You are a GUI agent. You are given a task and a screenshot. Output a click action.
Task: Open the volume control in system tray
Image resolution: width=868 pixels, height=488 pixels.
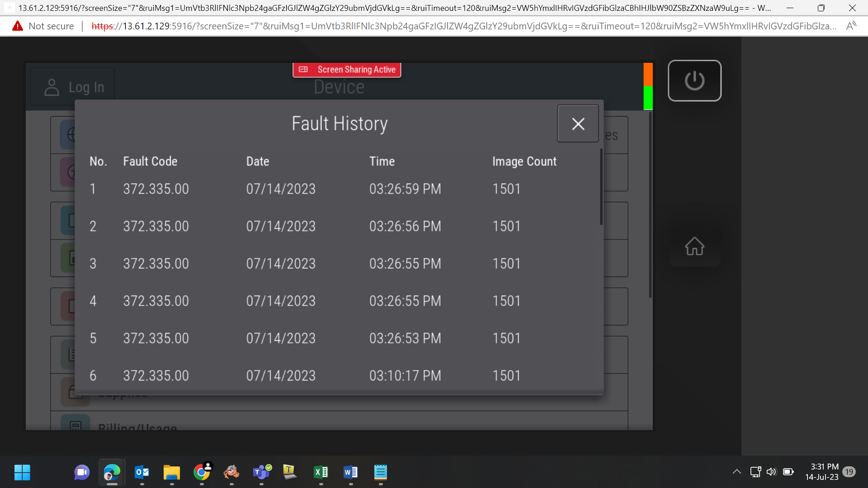click(x=771, y=472)
